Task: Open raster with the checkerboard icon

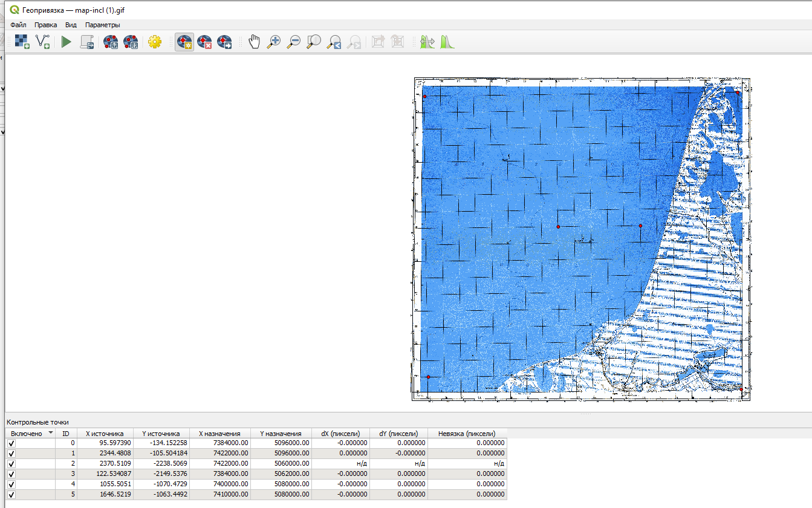Action: click(x=22, y=42)
